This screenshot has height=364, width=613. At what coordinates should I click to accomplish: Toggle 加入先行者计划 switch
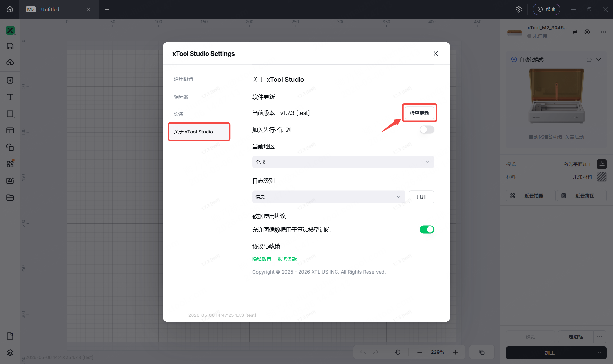click(x=427, y=130)
